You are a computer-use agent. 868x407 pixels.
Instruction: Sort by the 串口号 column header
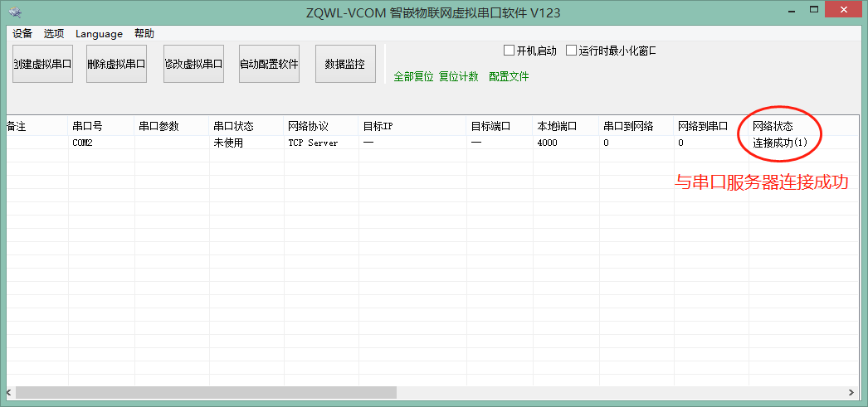101,127
